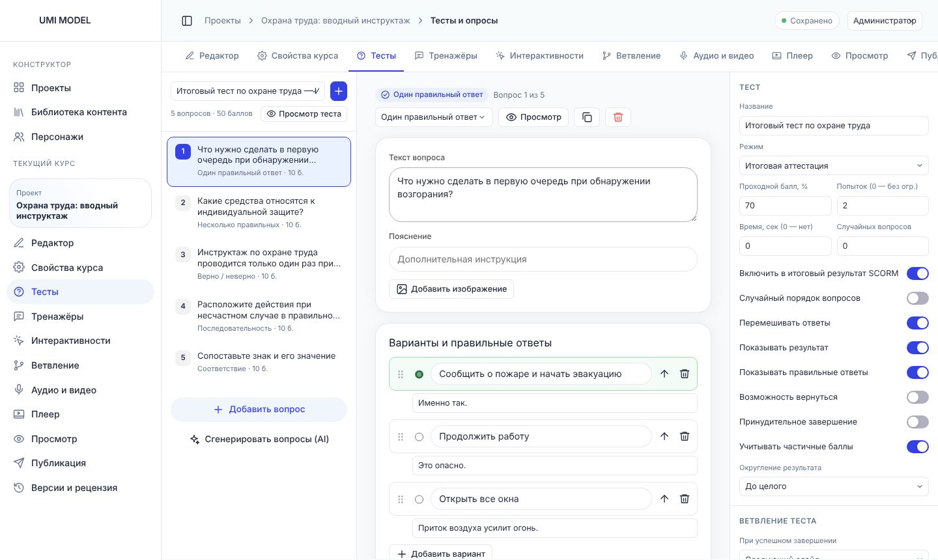
Task: Enable 'Случайный порядок вопросов' switch
Action: pos(917,298)
